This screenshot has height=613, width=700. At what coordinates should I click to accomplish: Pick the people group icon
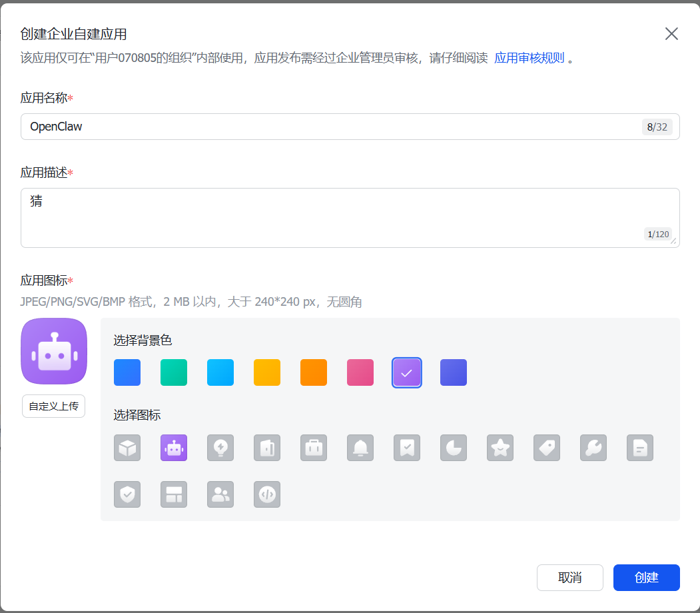point(220,494)
